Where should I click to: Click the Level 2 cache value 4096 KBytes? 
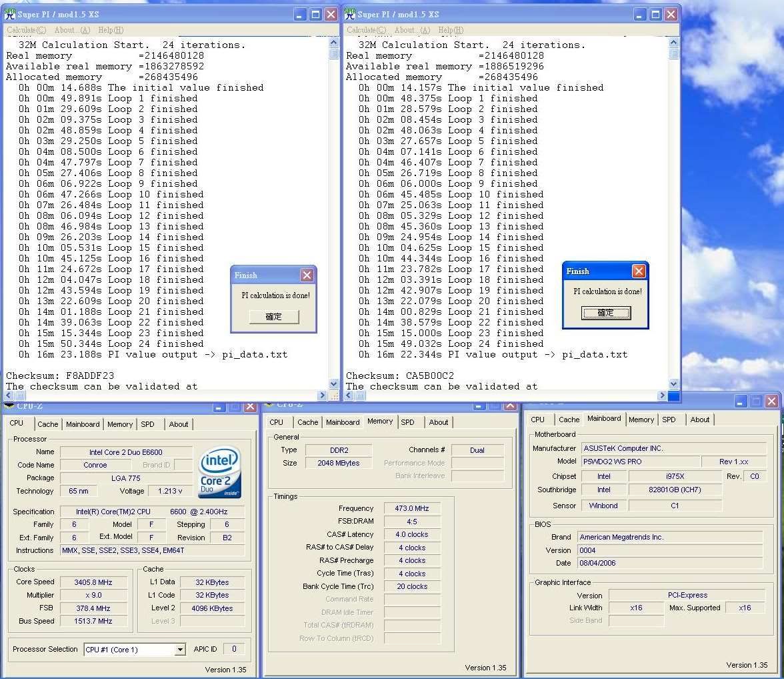212,608
